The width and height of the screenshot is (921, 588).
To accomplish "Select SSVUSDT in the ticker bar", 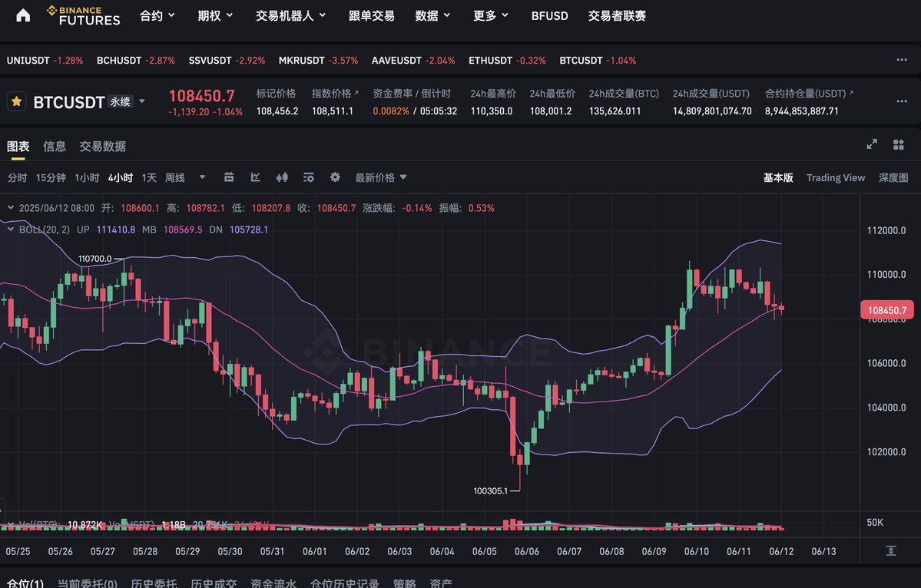I will (x=227, y=61).
